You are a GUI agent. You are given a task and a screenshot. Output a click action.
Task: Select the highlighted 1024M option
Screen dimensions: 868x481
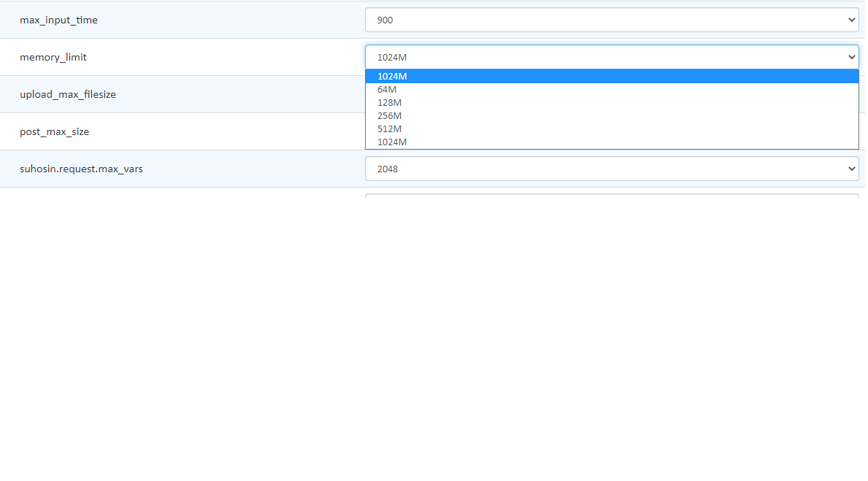[612, 77]
